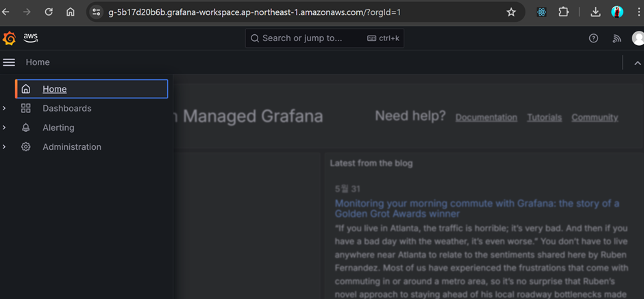Open Administration from the navigation menu
The height and width of the screenshot is (299, 644).
click(x=72, y=147)
